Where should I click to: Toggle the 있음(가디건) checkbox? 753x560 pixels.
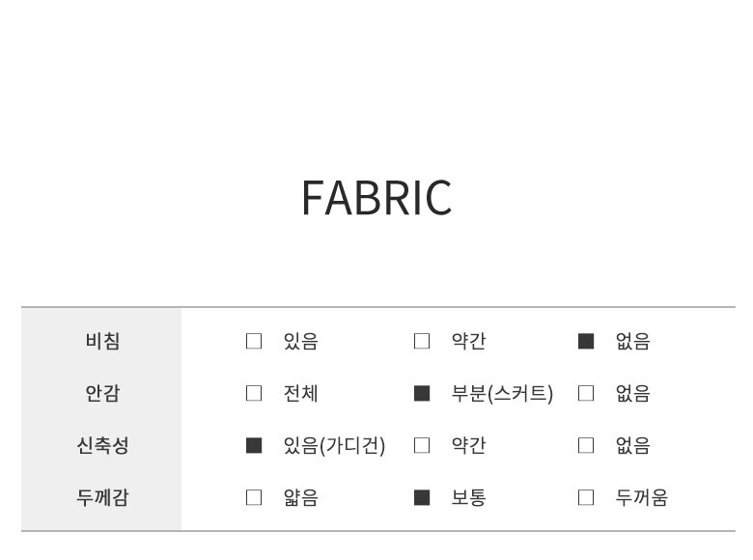254,445
